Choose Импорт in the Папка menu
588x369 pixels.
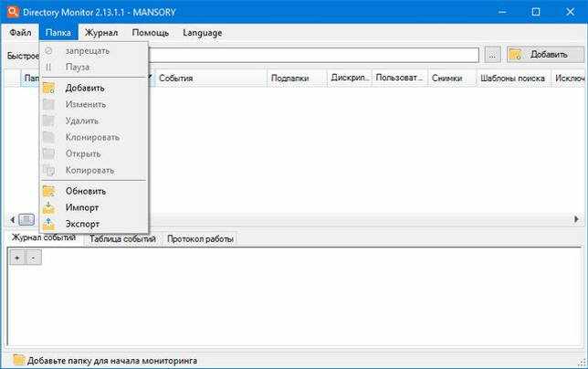tap(94, 207)
